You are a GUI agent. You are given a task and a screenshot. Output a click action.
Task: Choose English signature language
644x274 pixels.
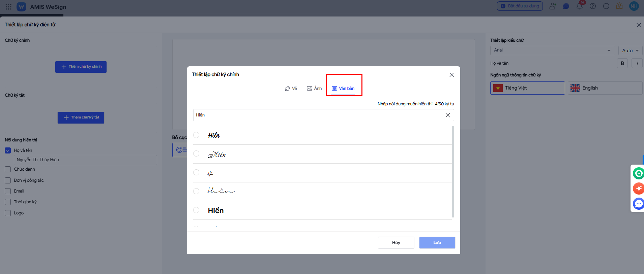click(605, 88)
